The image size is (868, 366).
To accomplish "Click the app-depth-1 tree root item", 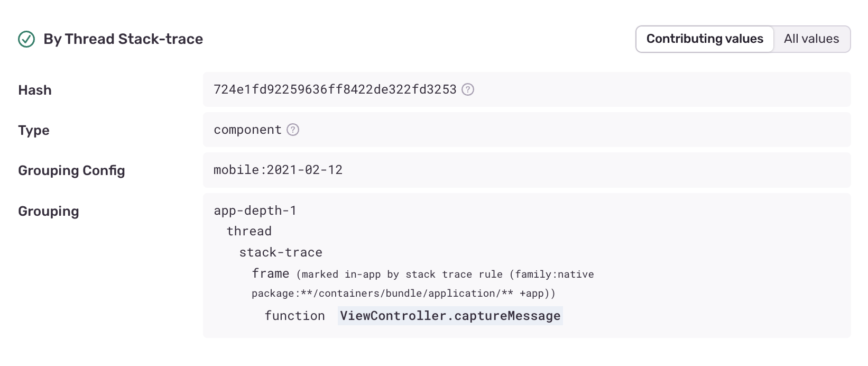I will tap(254, 210).
